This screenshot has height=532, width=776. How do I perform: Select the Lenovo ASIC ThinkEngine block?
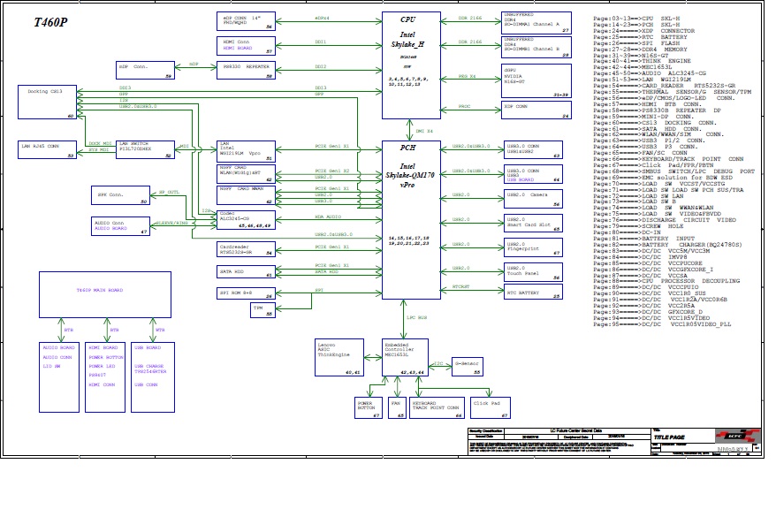point(339,357)
